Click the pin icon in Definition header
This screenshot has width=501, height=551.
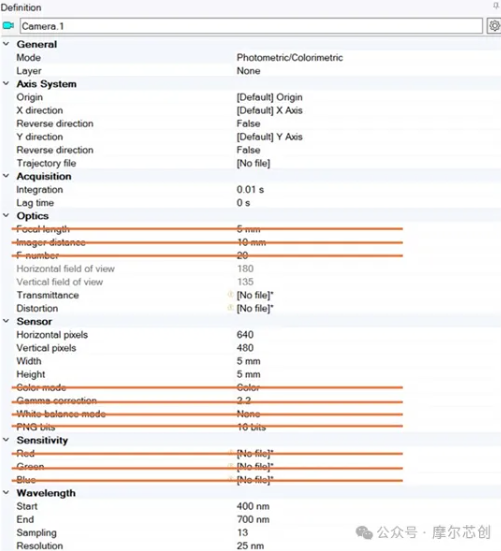point(496,5)
